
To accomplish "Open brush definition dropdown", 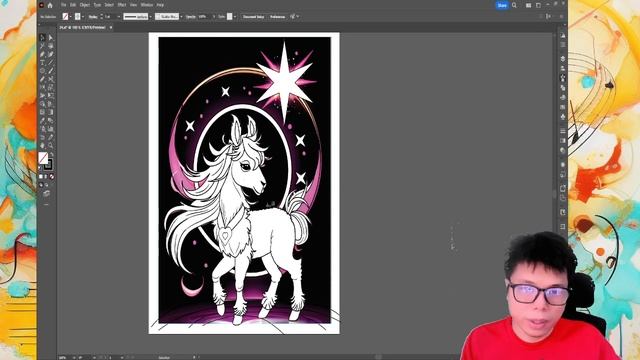I will pyautogui.click(x=181, y=17).
